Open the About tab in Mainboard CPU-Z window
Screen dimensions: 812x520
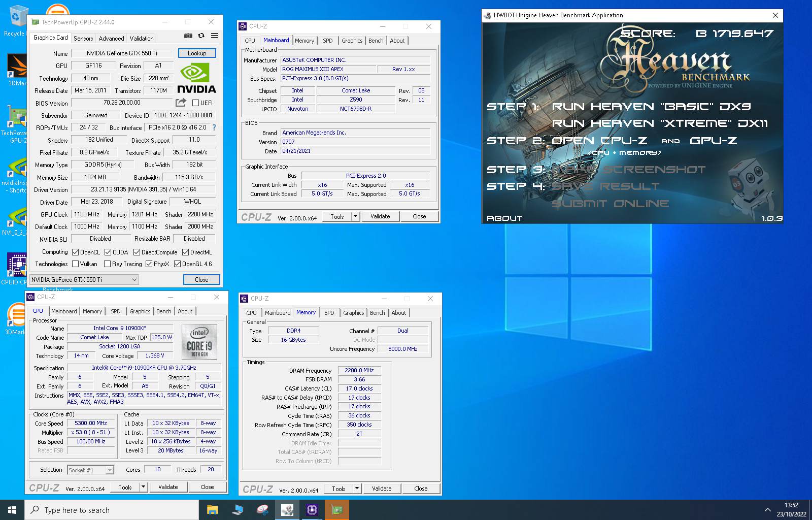point(397,41)
